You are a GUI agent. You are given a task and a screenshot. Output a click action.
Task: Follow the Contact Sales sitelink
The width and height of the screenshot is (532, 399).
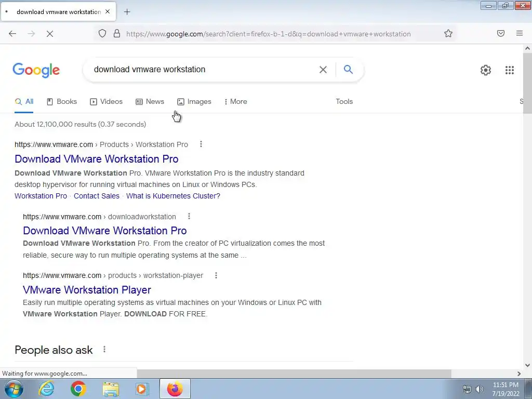point(97,196)
